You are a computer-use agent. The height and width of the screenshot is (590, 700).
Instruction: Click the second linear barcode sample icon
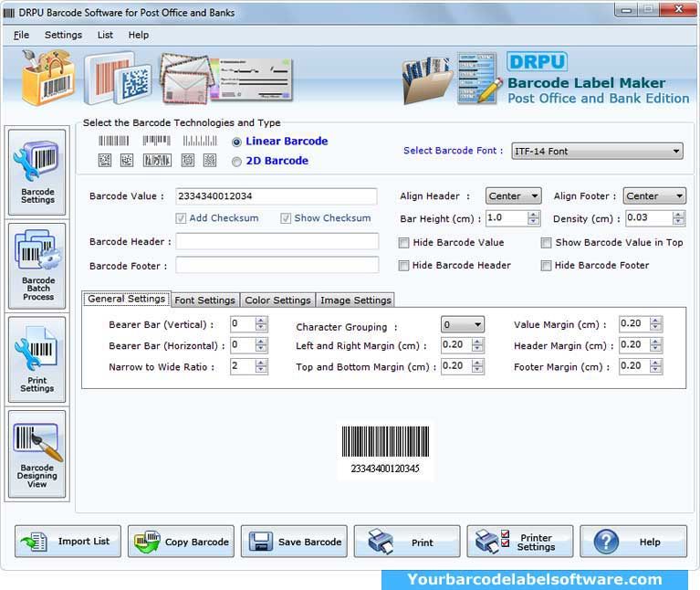point(157,142)
